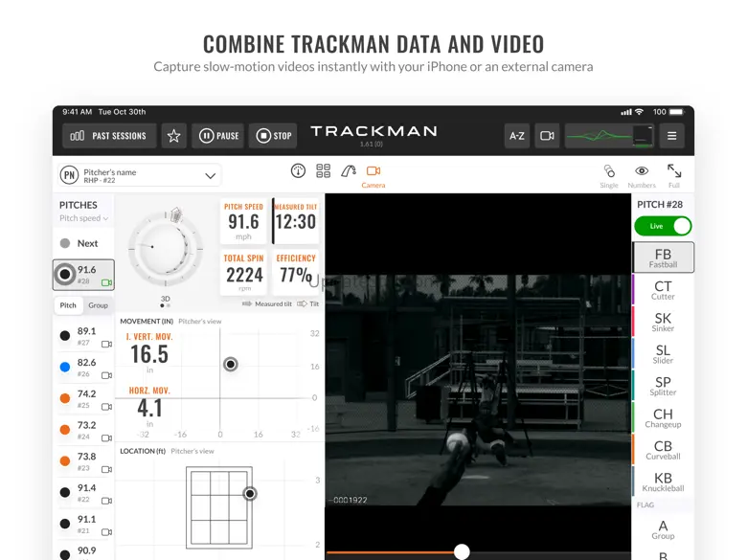Viewport: 747px width, 560px height.
Task: Select pitch #26 at 82.6
Action: (x=83, y=368)
